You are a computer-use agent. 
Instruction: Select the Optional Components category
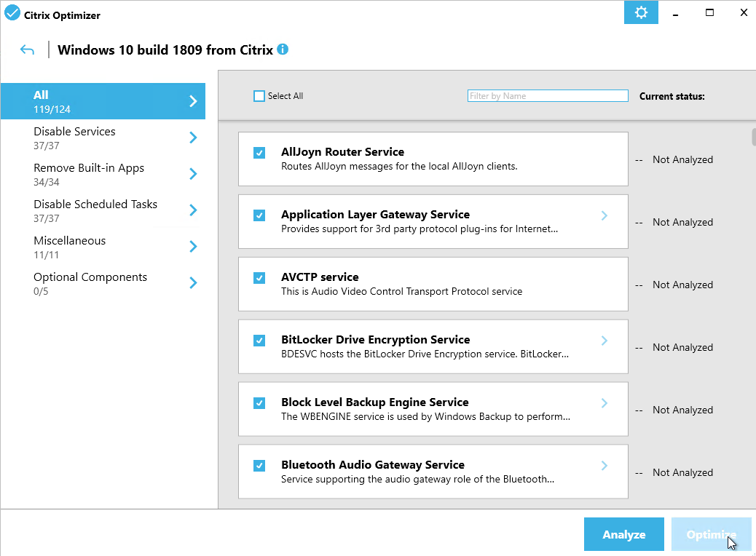[x=103, y=283]
